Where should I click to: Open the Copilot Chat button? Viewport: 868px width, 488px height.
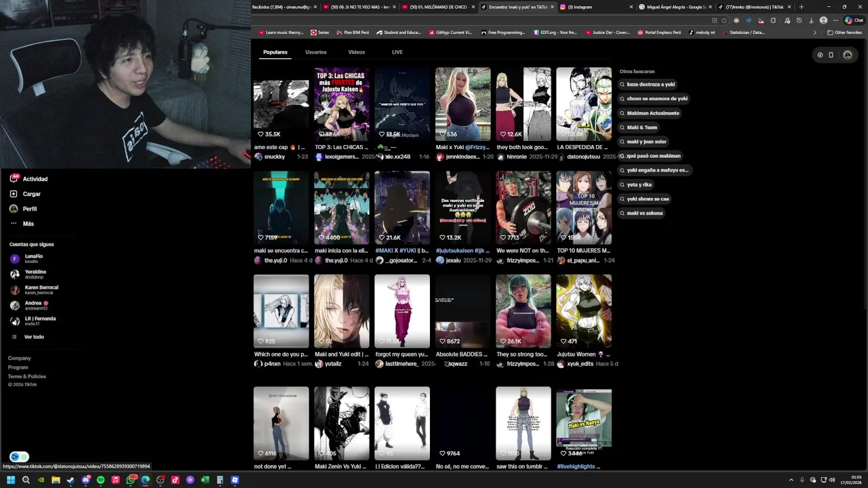coord(853,20)
